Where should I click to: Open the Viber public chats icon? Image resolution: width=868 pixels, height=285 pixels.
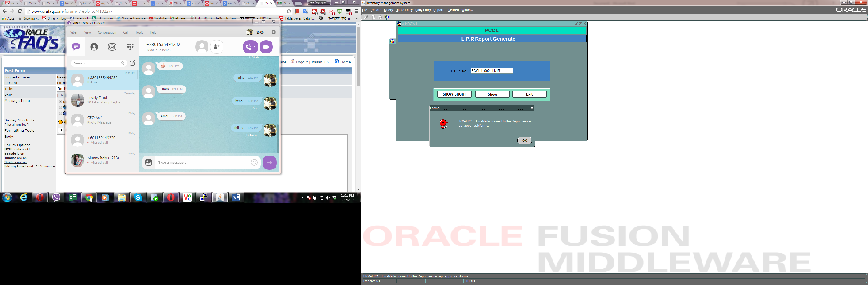coord(112,47)
